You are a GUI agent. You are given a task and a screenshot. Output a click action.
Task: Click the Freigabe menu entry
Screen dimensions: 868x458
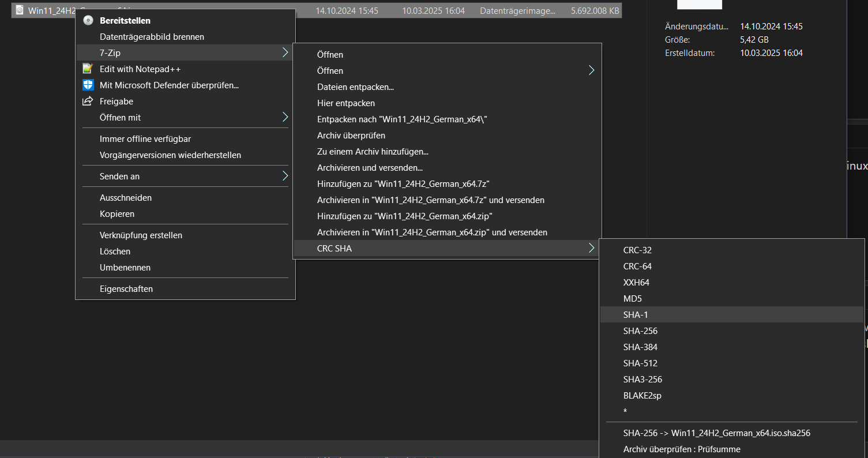pos(185,102)
